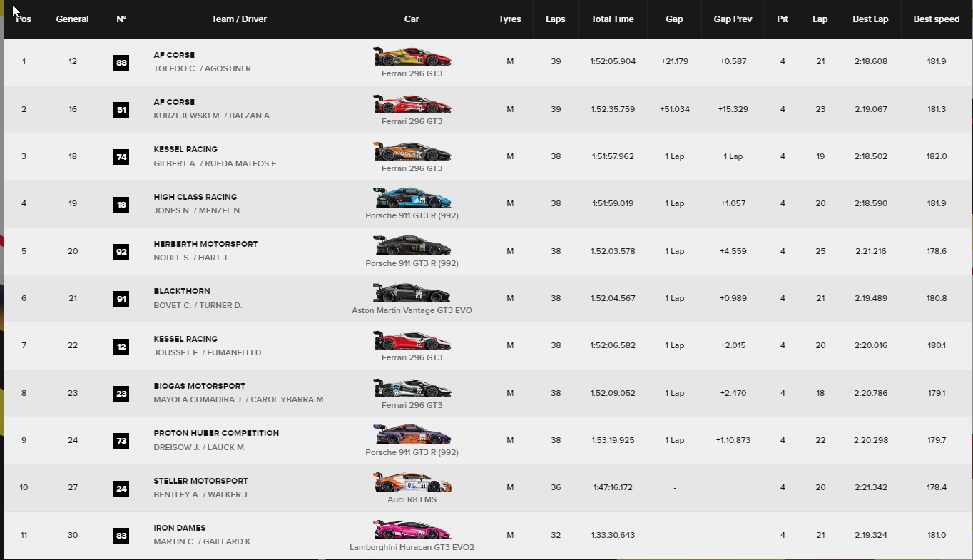Click best lap 2:18.502
973x560 pixels.
click(x=870, y=156)
